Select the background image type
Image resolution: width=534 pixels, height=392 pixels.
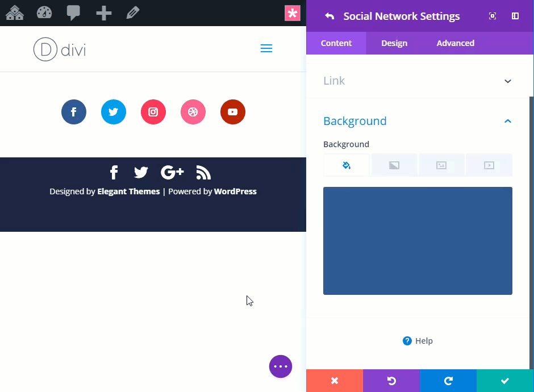441,165
